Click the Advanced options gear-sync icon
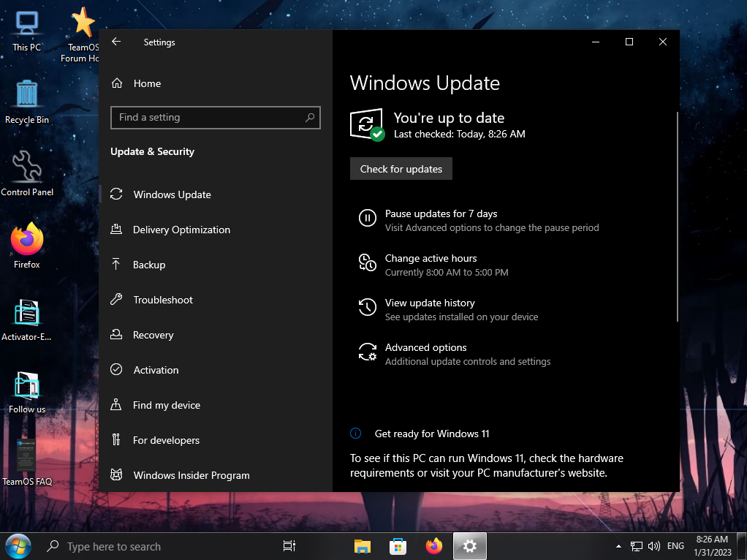 tap(368, 352)
